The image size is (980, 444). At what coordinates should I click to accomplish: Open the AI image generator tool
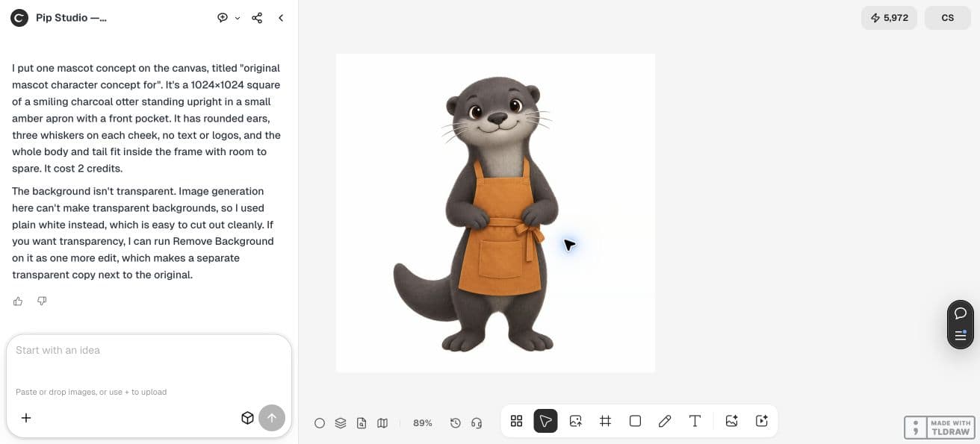tap(732, 421)
